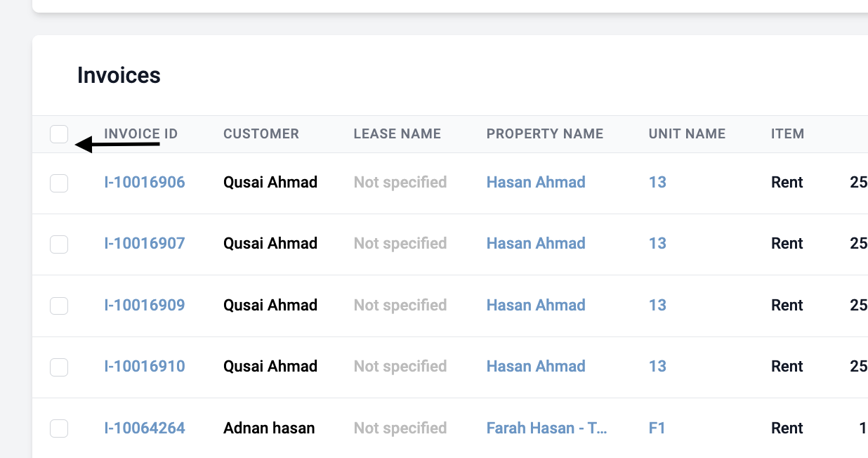Go to Farah Hasan property link
This screenshot has height=458, width=868.
coord(547,428)
